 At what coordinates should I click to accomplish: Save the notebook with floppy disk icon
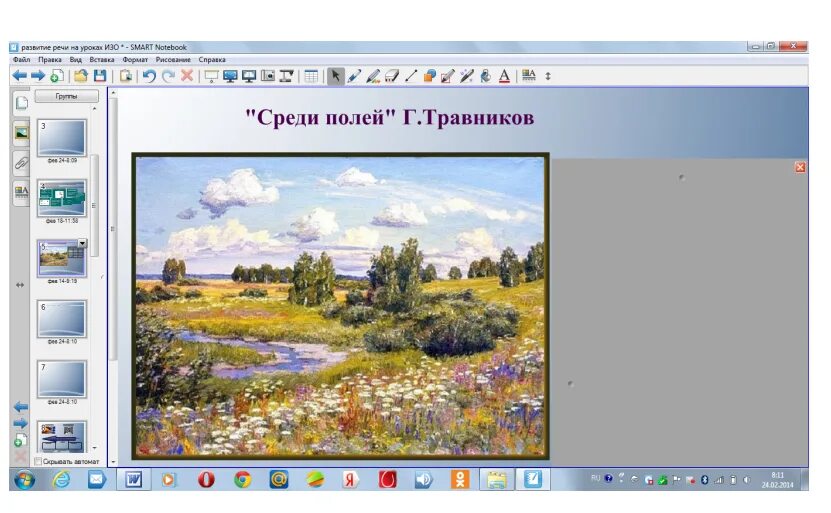click(x=100, y=76)
